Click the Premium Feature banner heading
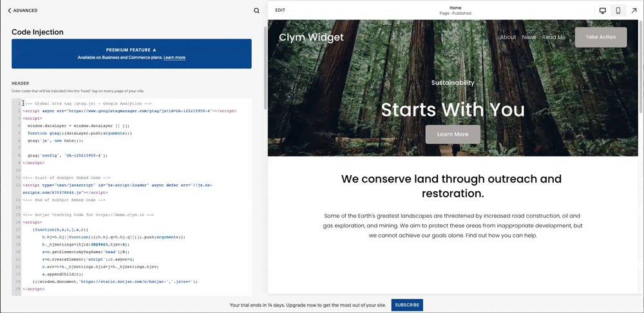644x313 pixels. click(131, 50)
